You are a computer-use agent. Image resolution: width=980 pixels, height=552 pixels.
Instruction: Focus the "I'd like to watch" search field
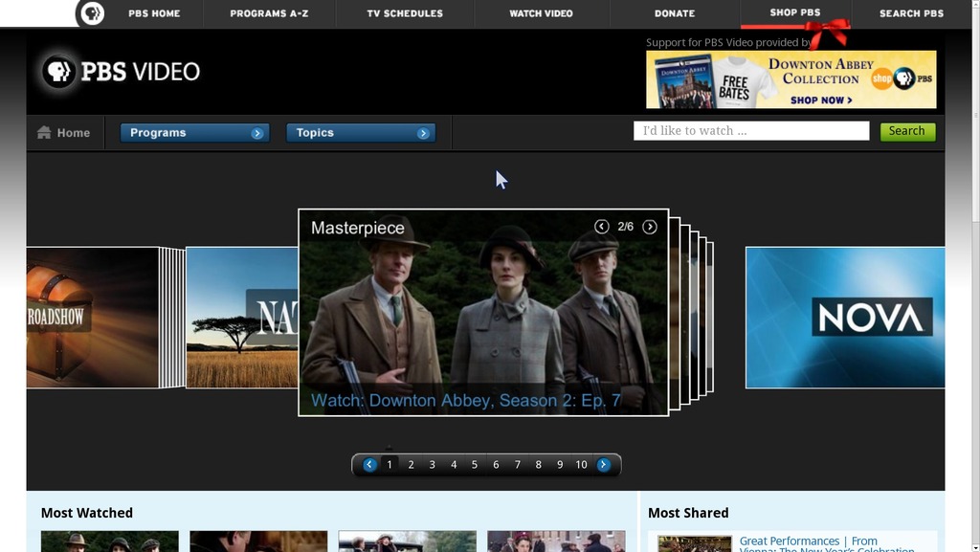coord(751,131)
